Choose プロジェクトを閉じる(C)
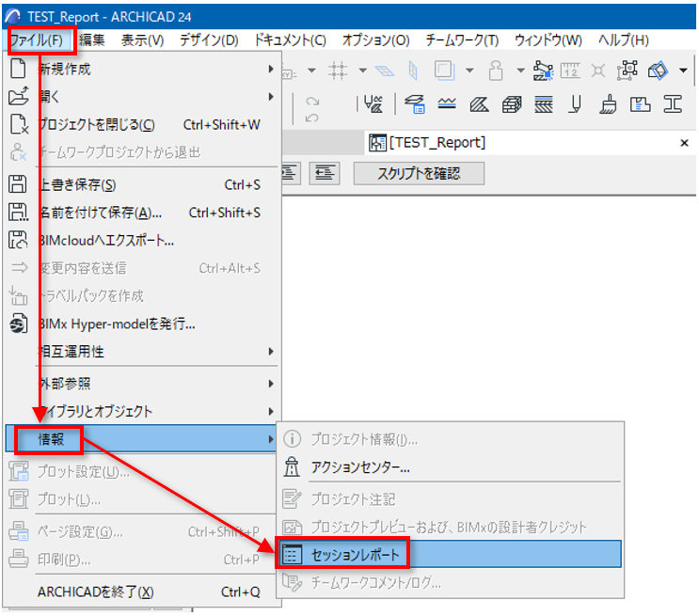Viewport: 699px width, 616px height. point(142,125)
